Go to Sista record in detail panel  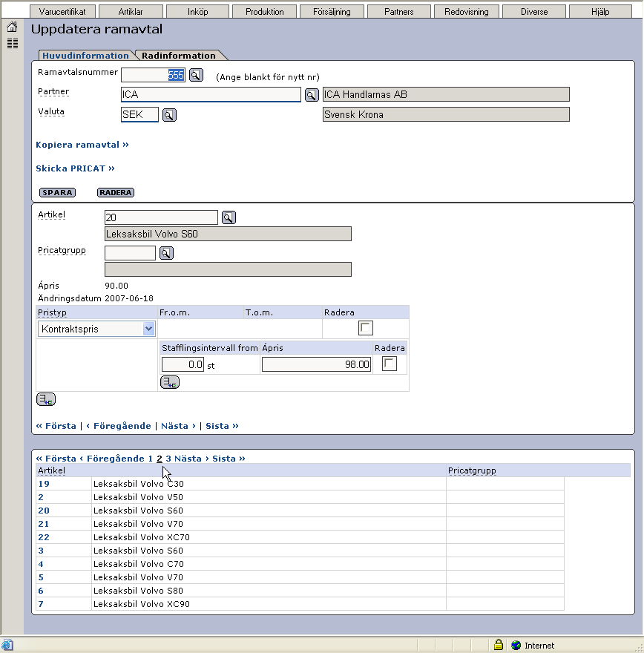(x=222, y=426)
